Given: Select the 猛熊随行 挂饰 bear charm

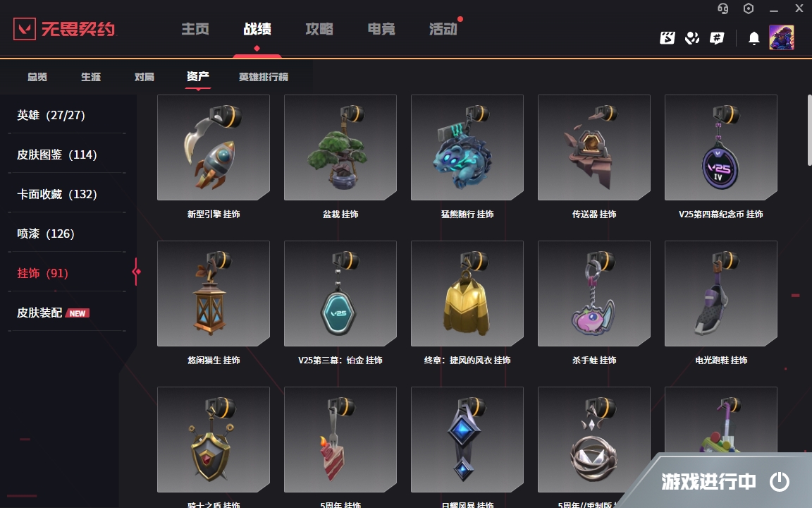Looking at the screenshot, I should (x=467, y=147).
